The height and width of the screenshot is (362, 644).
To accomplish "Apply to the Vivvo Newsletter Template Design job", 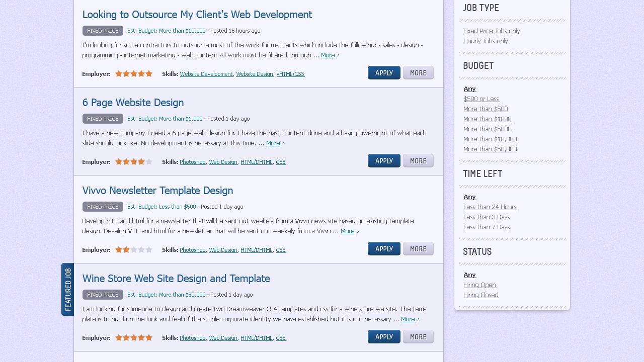I will (x=384, y=248).
